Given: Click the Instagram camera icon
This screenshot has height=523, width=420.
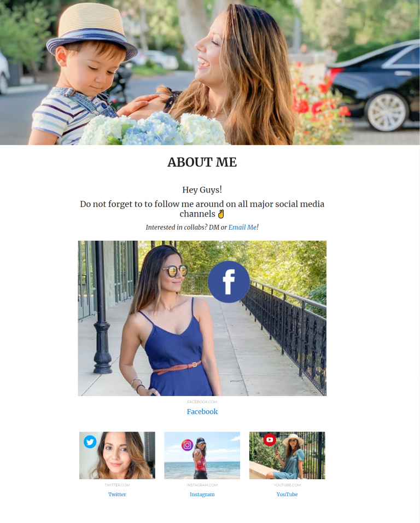Looking at the screenshot, I should (x=188, y=445).
